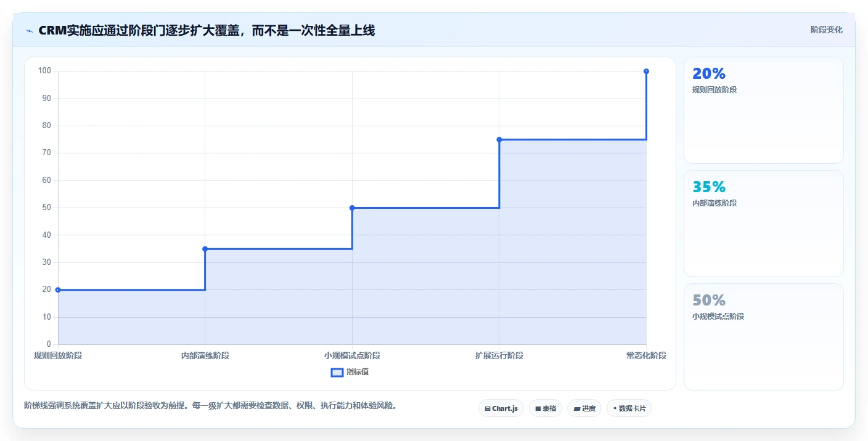Click the y-axis label 60

click(46, 180)
